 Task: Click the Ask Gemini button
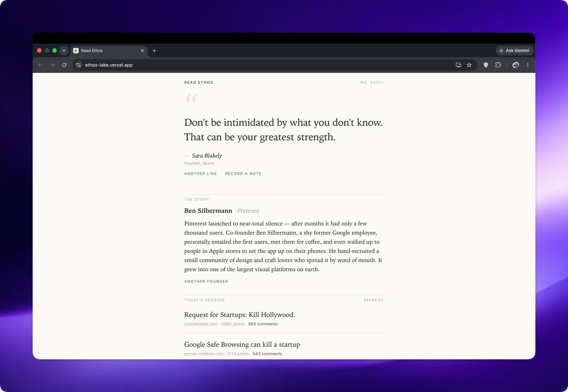click(x=515, y=51)
